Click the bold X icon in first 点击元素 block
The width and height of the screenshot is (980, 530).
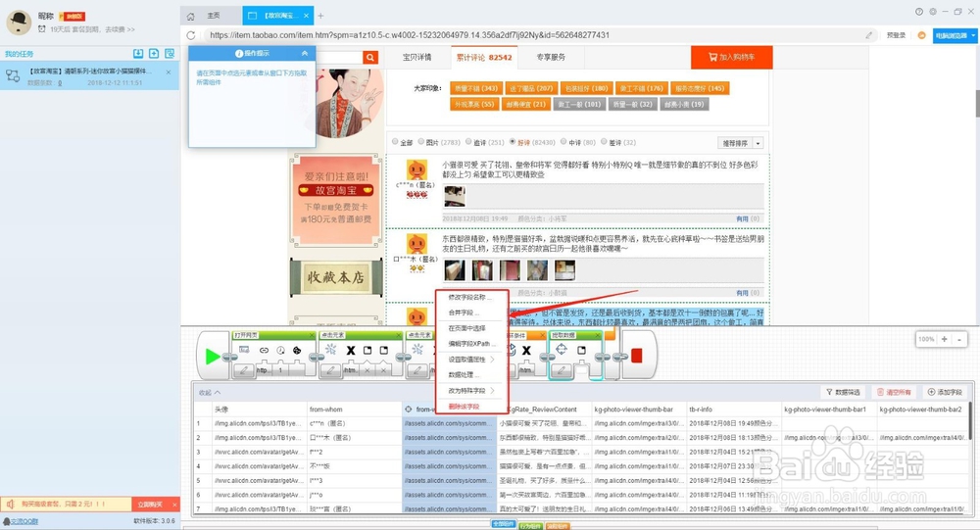[x=351, y=351]
